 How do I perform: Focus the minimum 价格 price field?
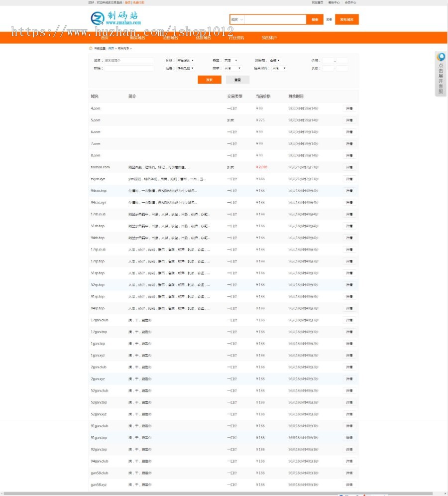[328, 60]
